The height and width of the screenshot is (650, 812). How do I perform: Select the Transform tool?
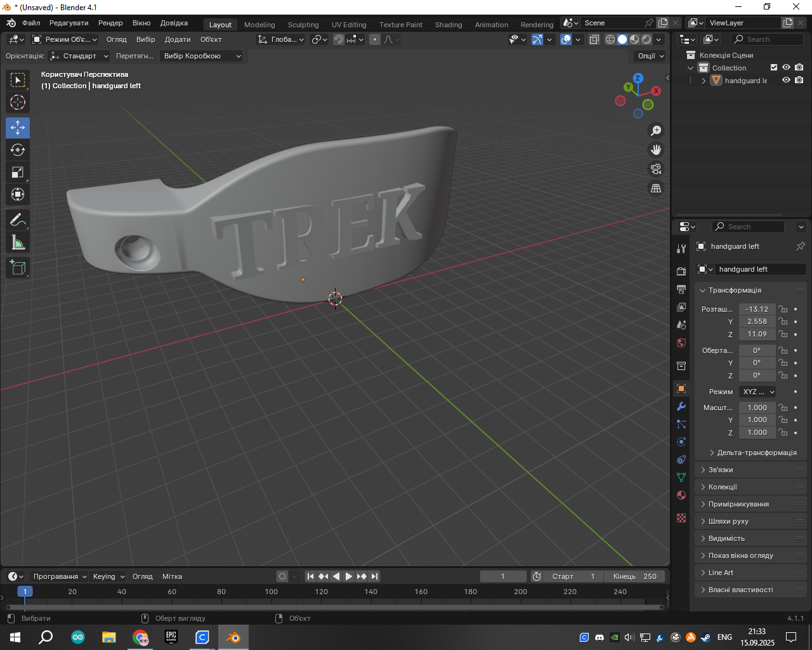click(x=18, y=194)
